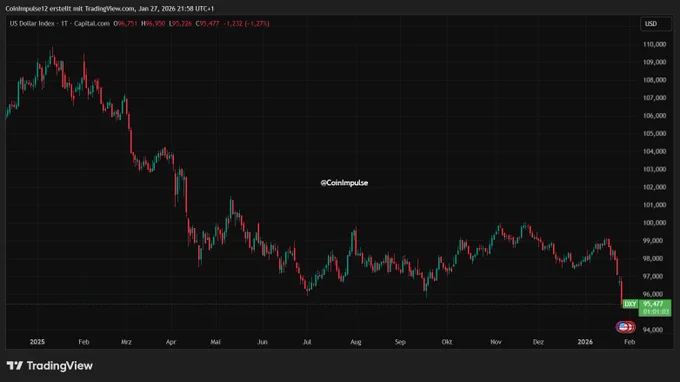The width and height of the screenshot is (680, 382).
Task: Click the 101,000 price axis label
Action: tap(654, 205)
